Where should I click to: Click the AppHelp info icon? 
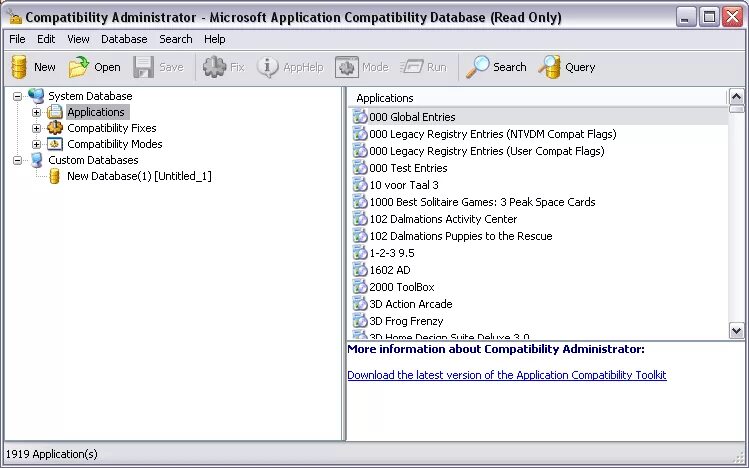[268, 67]
